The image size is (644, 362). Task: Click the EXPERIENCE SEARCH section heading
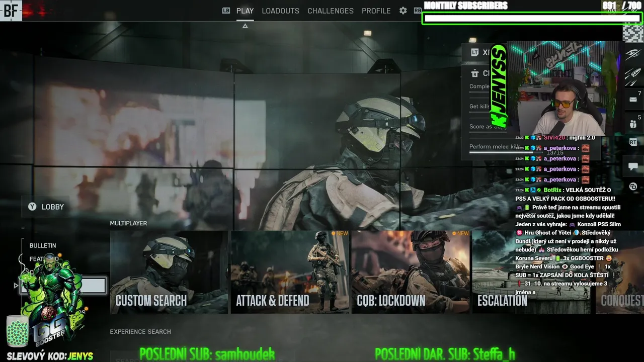click(140, 332)
